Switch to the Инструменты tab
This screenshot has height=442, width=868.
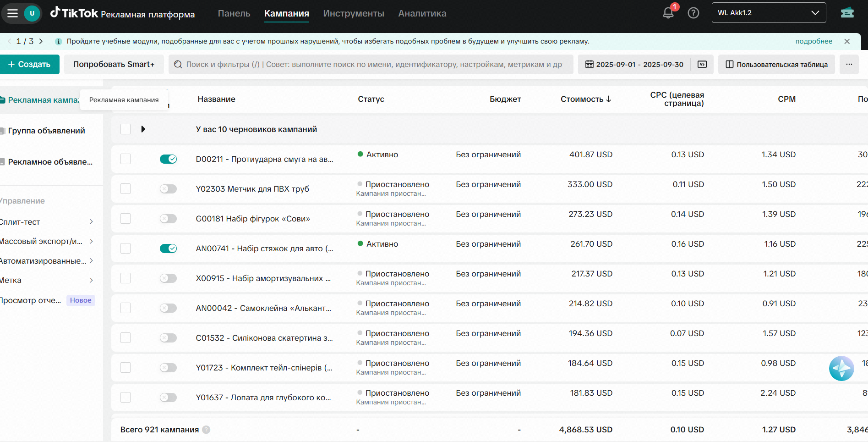coord(353,13)
